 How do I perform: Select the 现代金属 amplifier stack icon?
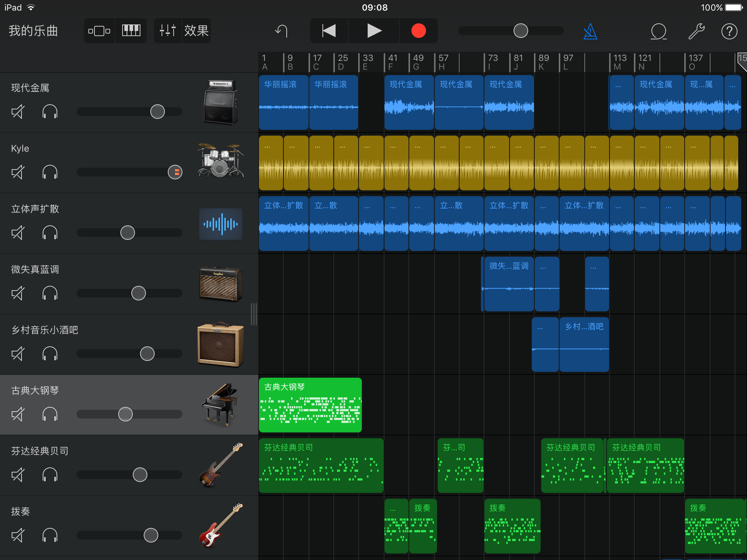coord(221,102)
